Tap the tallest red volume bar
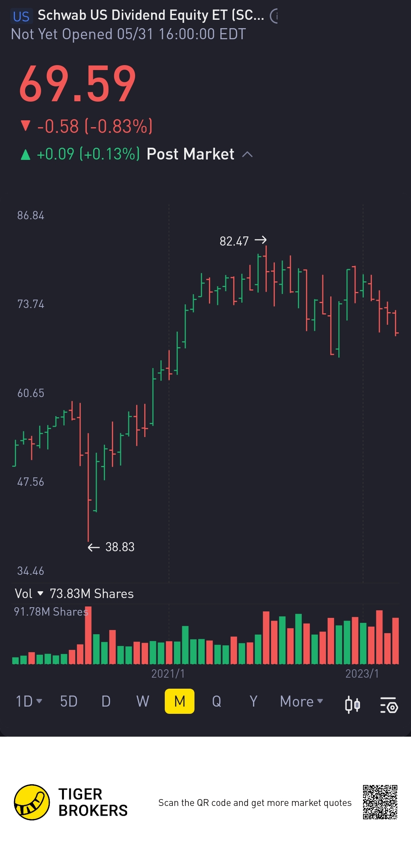The height and width of the screenshot is (868, 411). pos(88,636)
